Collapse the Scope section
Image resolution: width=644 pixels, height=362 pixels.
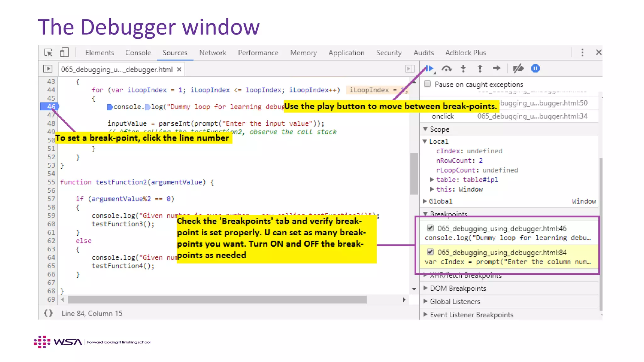point(425,129)
